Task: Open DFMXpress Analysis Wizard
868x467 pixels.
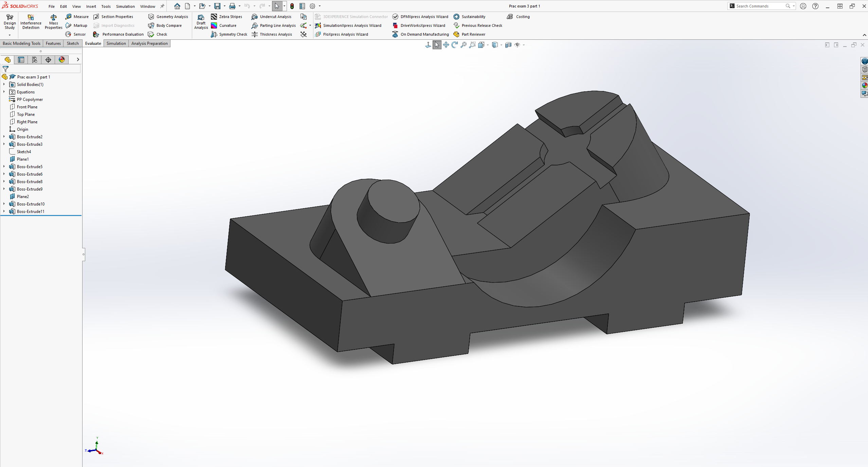Action: [x=420, y=17]
